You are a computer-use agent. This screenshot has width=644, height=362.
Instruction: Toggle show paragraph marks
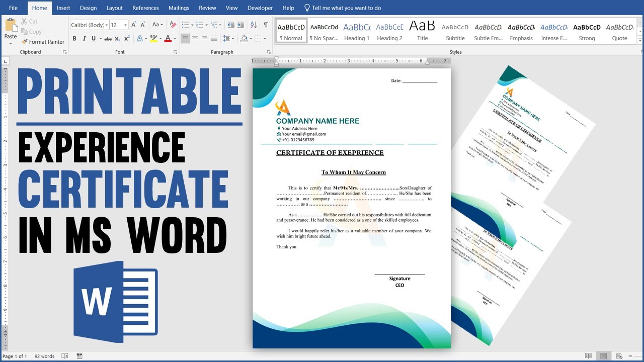pos(266,25)
